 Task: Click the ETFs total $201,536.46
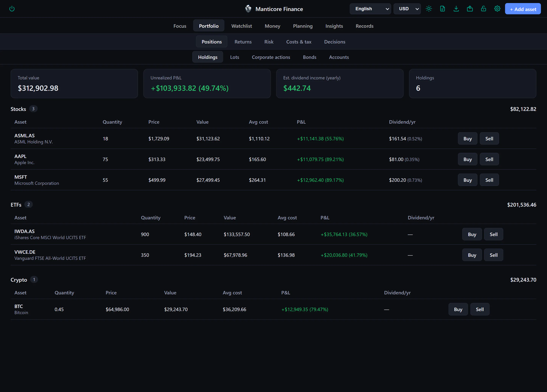pos(522,205)
